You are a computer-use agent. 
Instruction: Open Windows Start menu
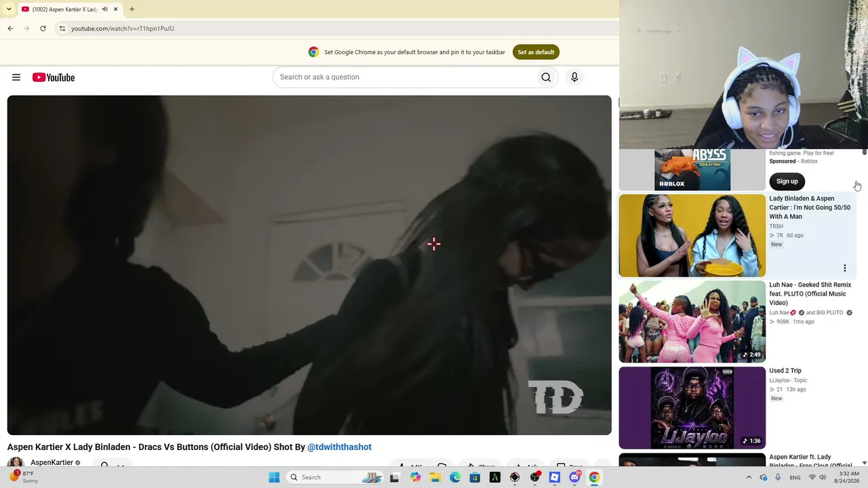point(274,477)
